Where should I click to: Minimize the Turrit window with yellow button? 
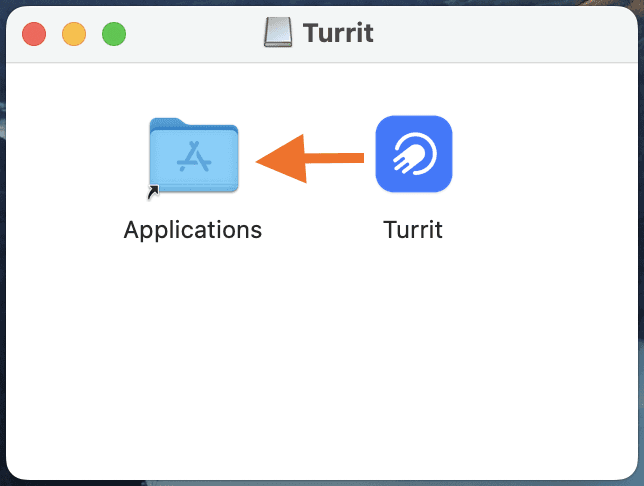coord(74,34)
